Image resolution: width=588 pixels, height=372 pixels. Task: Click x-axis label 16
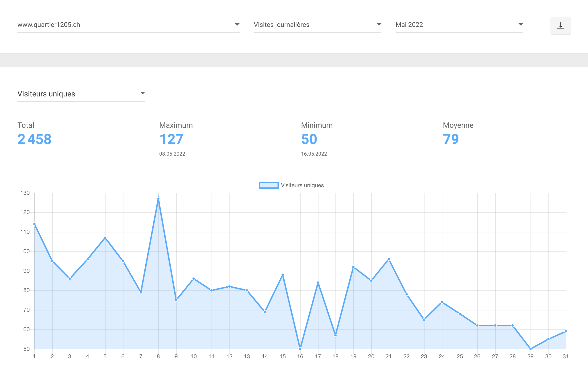coord(300,356)
